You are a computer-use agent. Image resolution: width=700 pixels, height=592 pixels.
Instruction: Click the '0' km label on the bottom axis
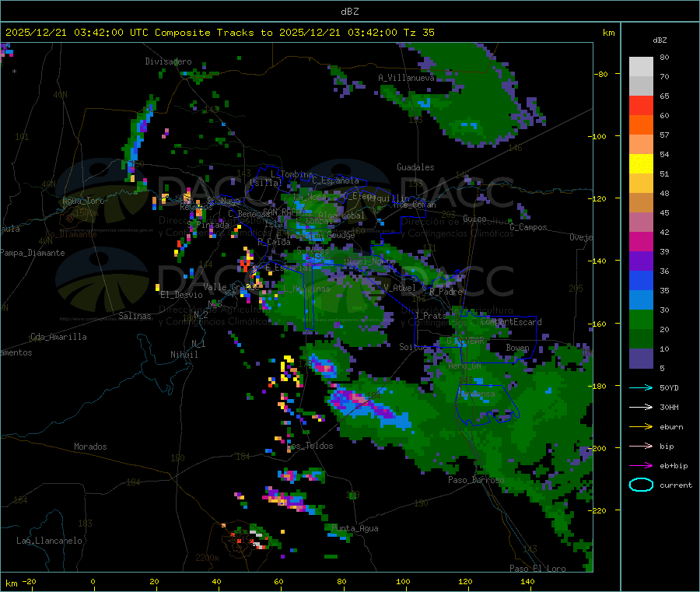[93, 581]
